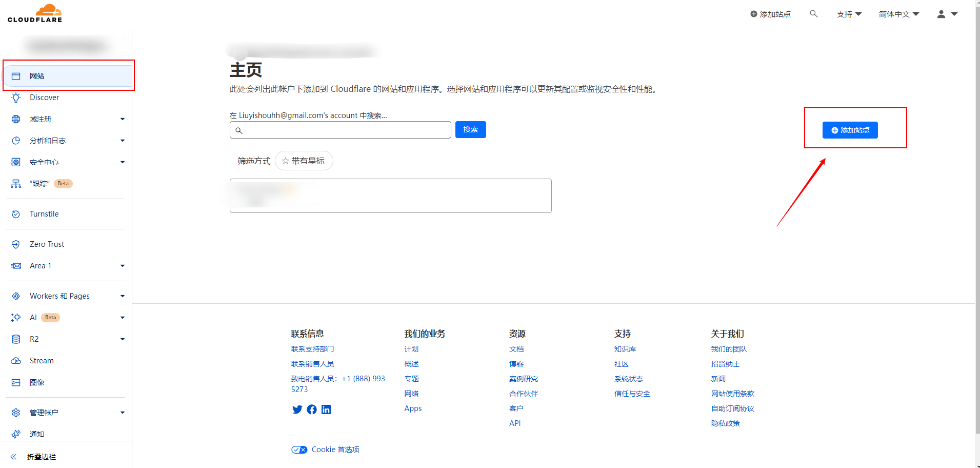The height and width of the screenshot is (468, 980).
Task: Open the 简体中文 language dropdown
Action: (x=898, y=14)
